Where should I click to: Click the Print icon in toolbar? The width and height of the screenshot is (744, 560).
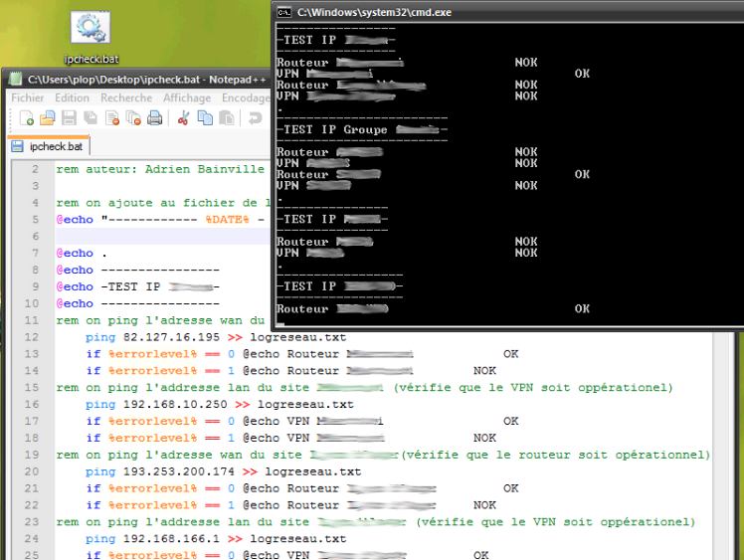[155, 117]
